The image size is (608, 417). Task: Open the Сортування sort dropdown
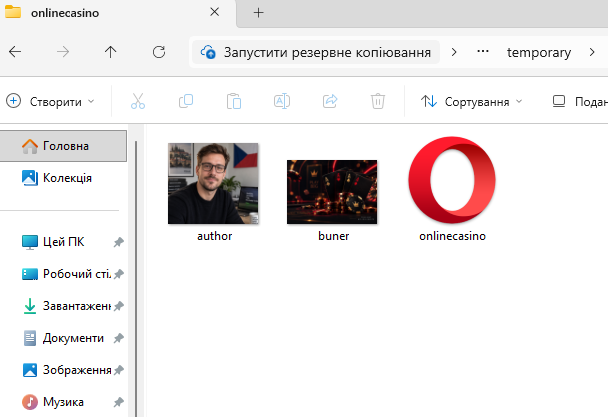472,102
